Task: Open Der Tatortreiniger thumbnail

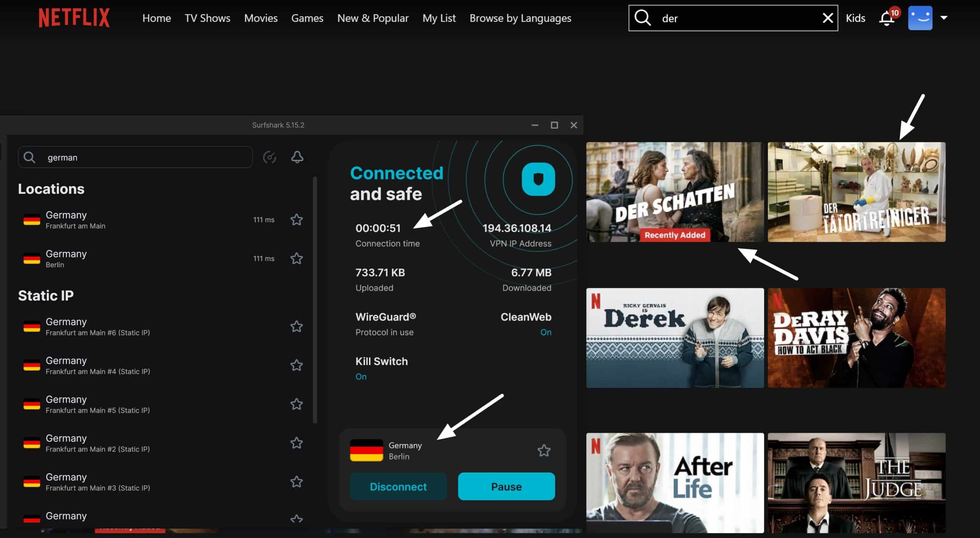Action: click(x=857, y=192)
